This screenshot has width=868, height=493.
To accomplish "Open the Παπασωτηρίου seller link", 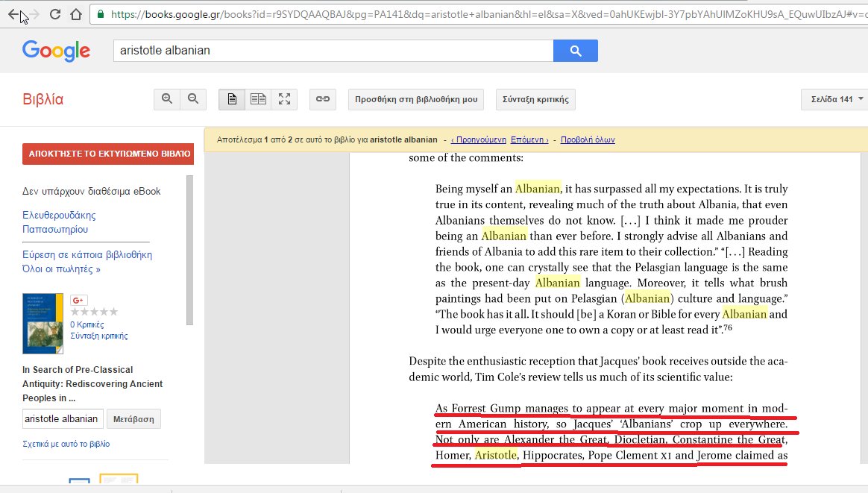I will point(54,229).
